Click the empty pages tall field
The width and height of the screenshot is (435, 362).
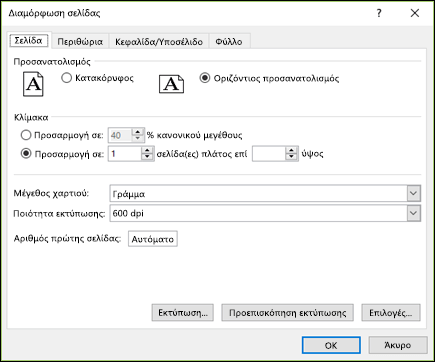tap(269, 154)
